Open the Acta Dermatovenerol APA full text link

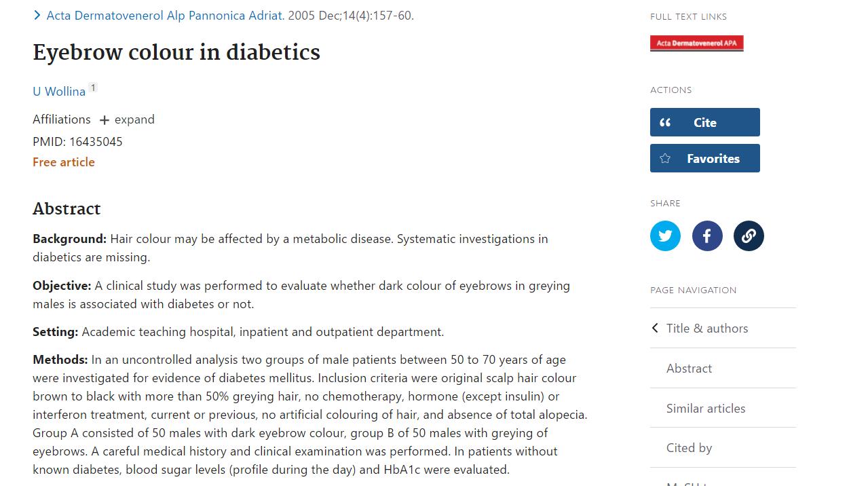click(696, 43)
